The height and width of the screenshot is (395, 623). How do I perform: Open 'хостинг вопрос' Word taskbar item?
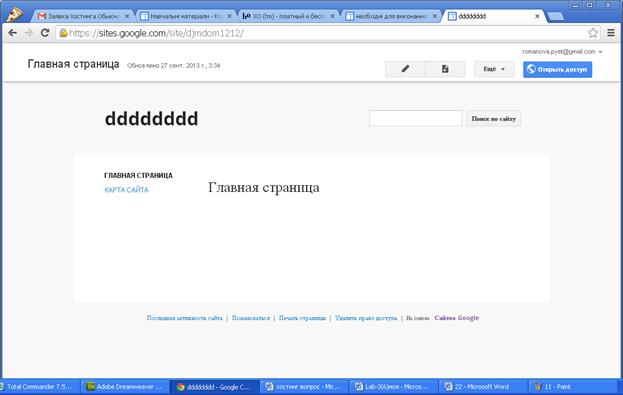[304, 386]
